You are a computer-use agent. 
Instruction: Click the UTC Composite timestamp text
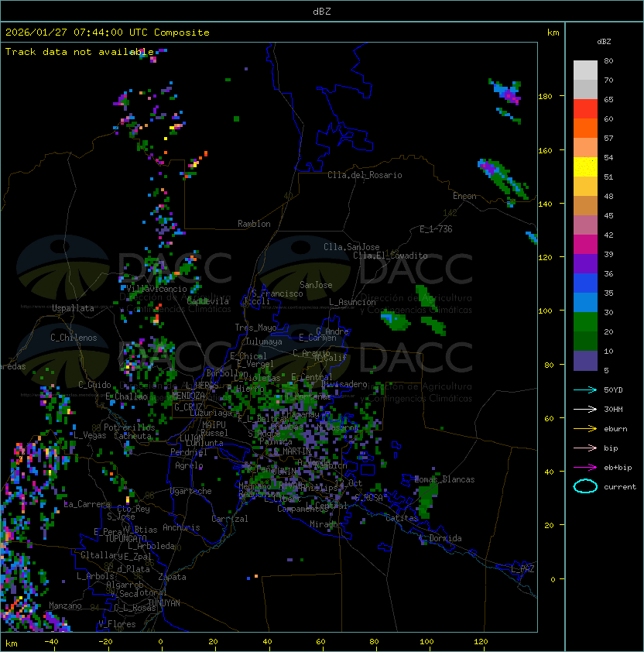tap(108, 33)
